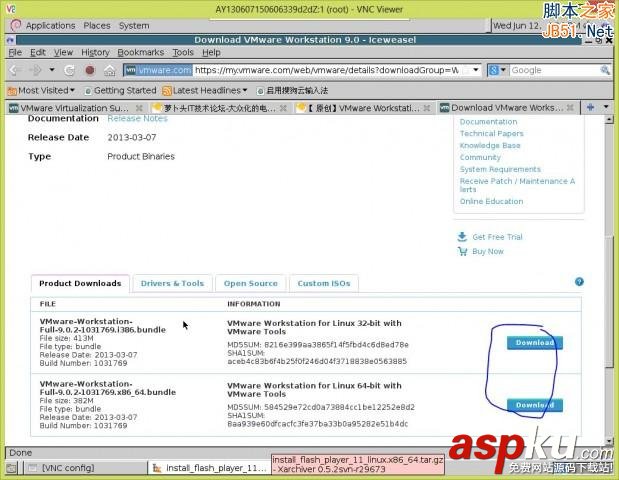Screen dimensions: 619x480
Task: Download the Linux 32-bit i386 bundle
Action: (x=535, y=343)
